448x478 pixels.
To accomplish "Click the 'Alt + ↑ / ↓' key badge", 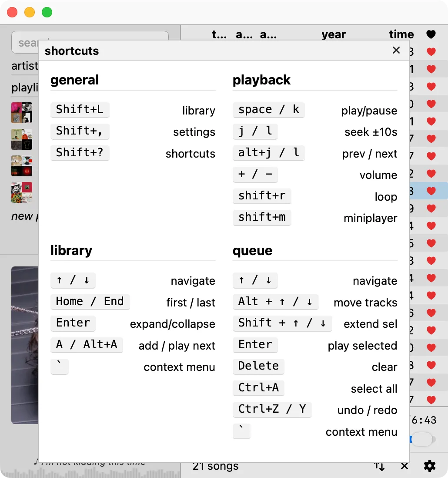I will (276, 302).
